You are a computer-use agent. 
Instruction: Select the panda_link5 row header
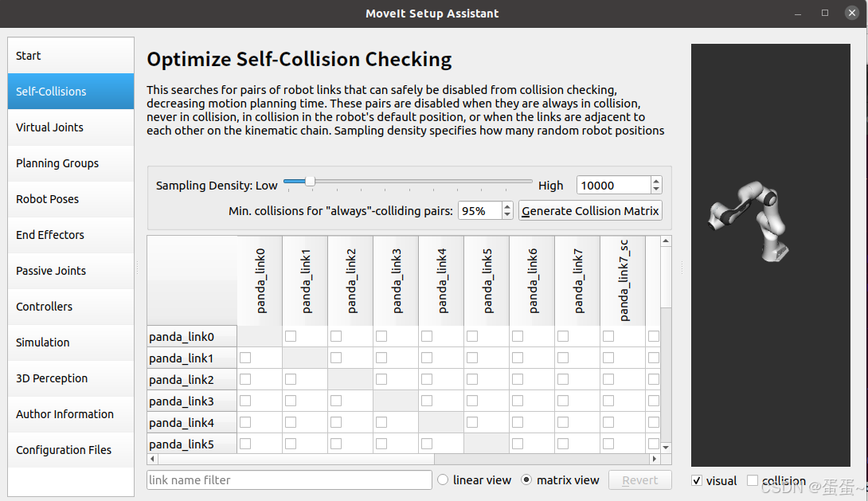point(192,444)
